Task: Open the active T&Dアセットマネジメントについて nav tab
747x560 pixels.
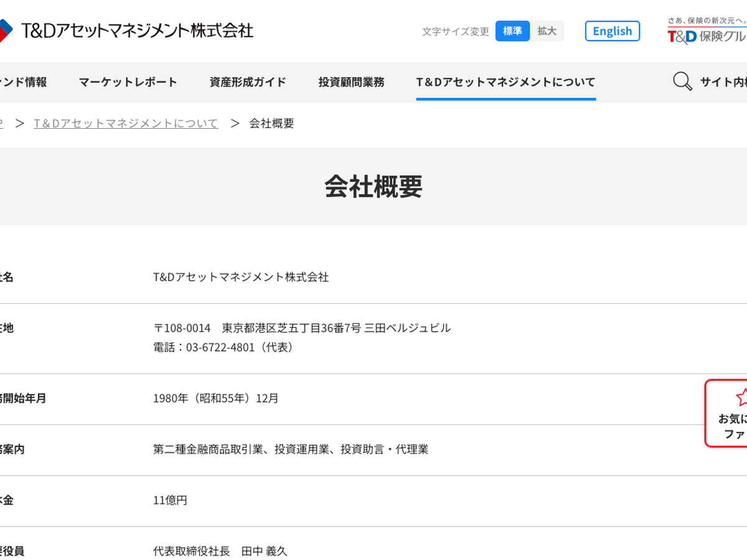Action: pyautogui.click(x=505, y=82)
